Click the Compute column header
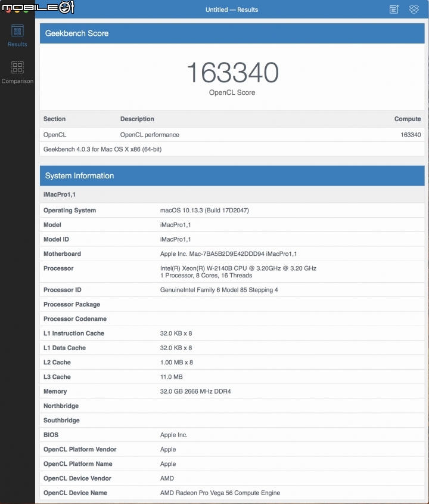Viewport: 429px width, 504px height. 408,119
